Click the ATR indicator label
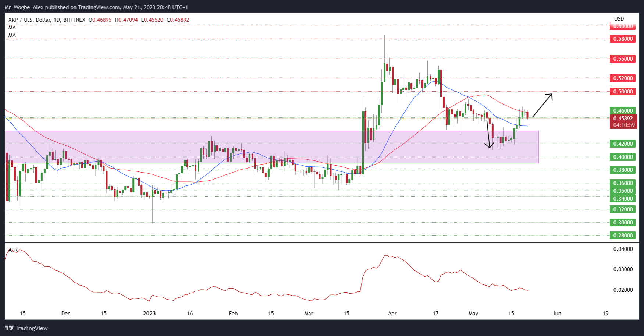The height and width of the screenshot is (336, 644). click(x=13, y=250)
